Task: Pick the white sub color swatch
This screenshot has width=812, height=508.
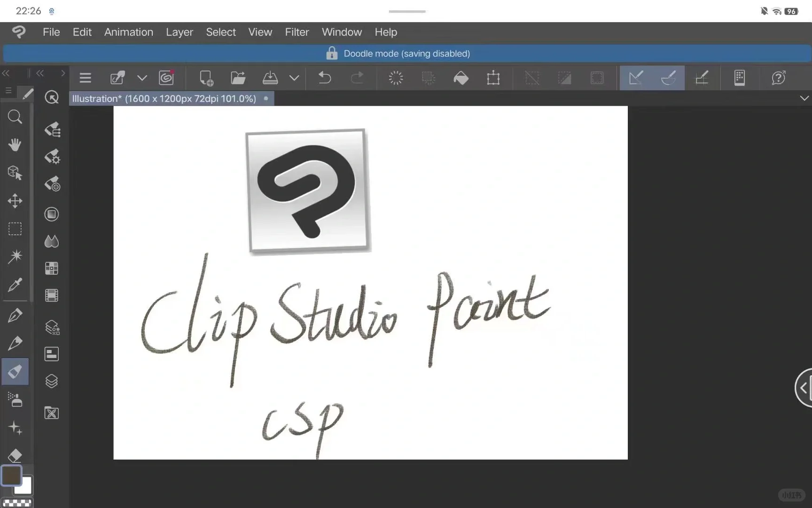Action: [24, 487]
